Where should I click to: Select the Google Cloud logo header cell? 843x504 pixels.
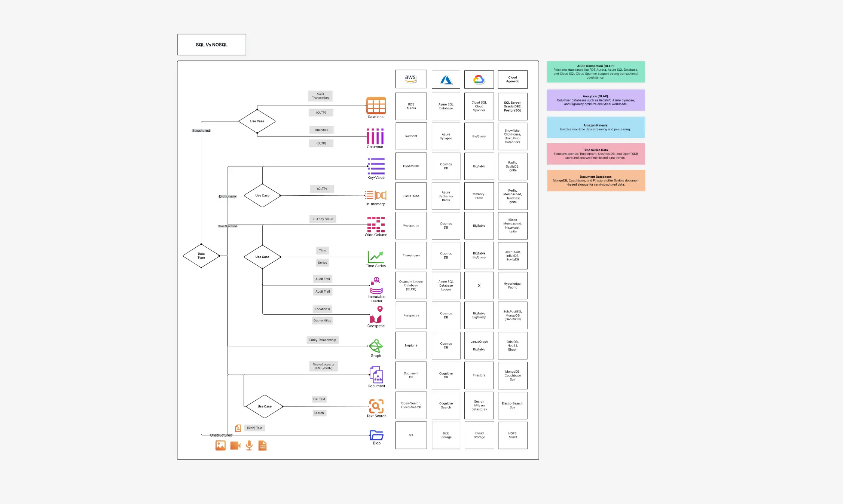point(479,79)
